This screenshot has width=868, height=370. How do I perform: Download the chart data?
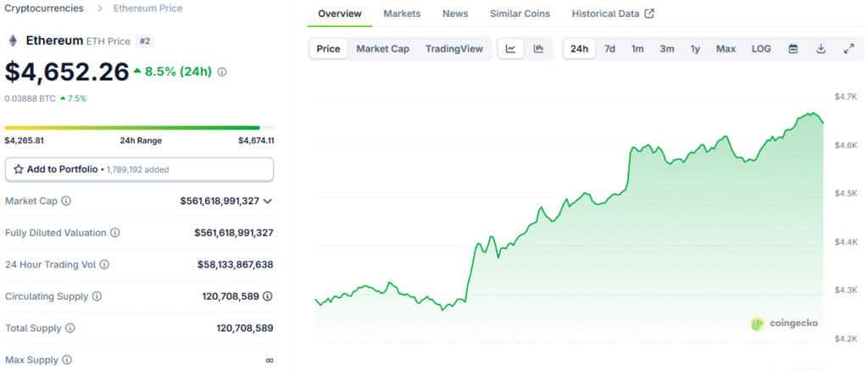coord(821,48)
